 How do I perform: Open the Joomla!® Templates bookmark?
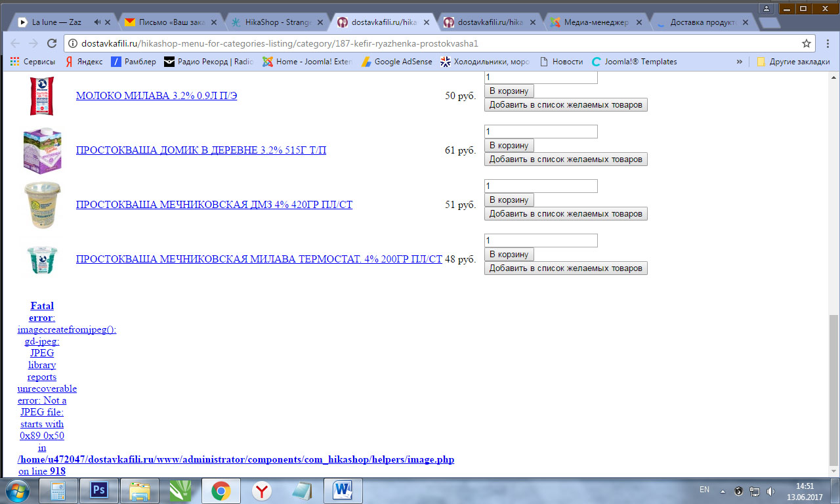(x=635, y=62)
